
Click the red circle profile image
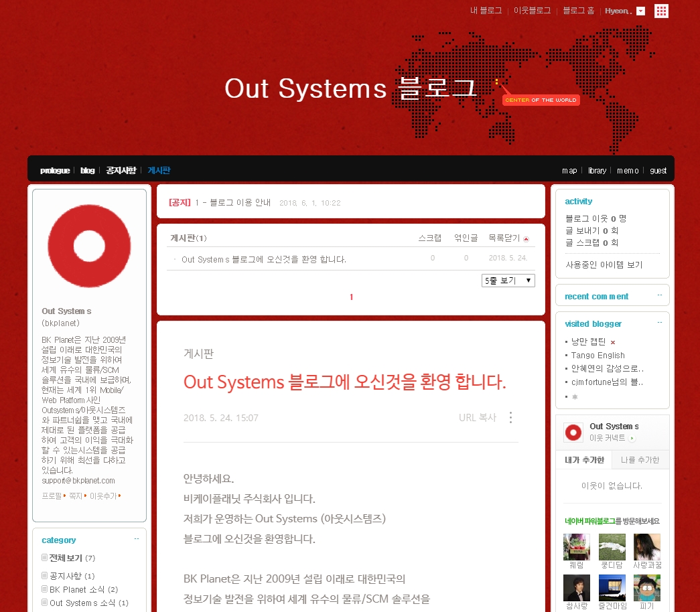(x=89, y=246)
